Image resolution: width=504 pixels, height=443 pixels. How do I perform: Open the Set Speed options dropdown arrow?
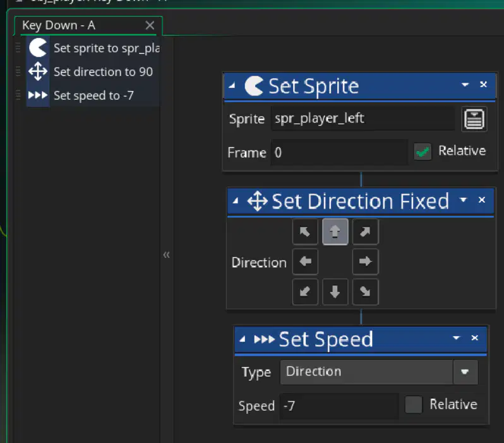456,338
